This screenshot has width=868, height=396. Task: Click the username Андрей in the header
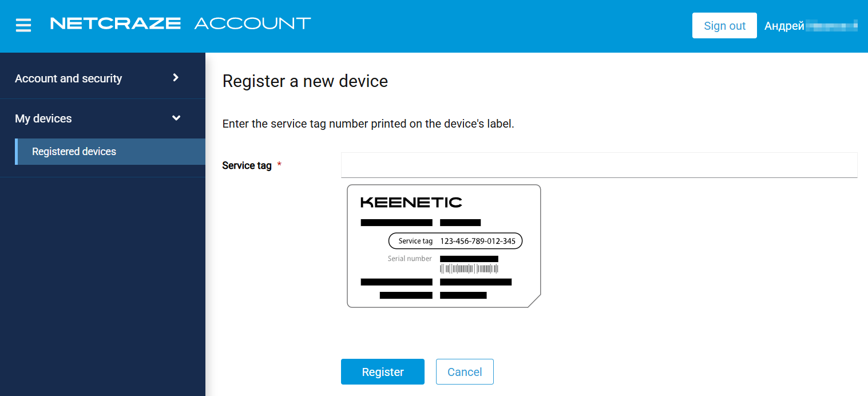point(784,26)
